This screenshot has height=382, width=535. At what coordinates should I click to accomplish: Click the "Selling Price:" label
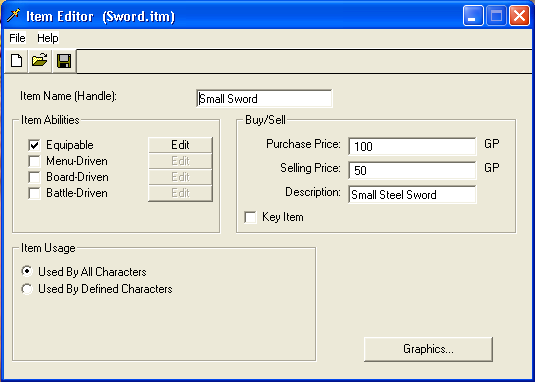(310, 168)
